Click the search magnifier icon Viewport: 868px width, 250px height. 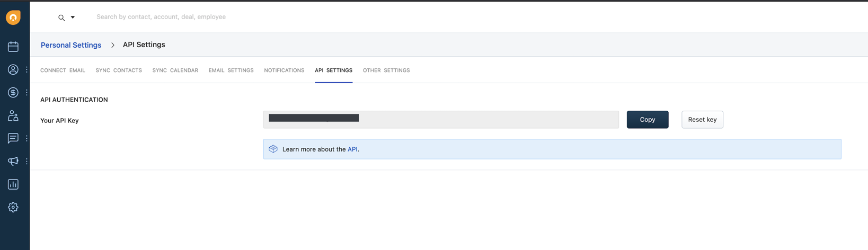61,17
